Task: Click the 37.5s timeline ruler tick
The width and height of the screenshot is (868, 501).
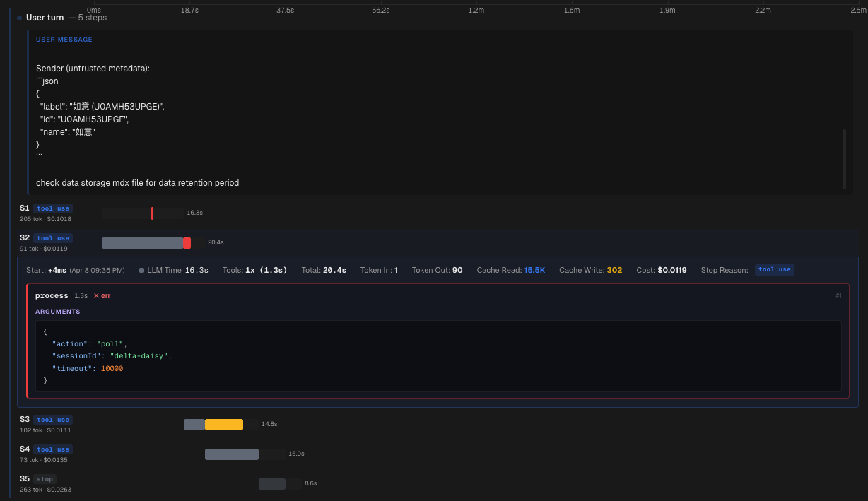Action: [x=285, y=10]
